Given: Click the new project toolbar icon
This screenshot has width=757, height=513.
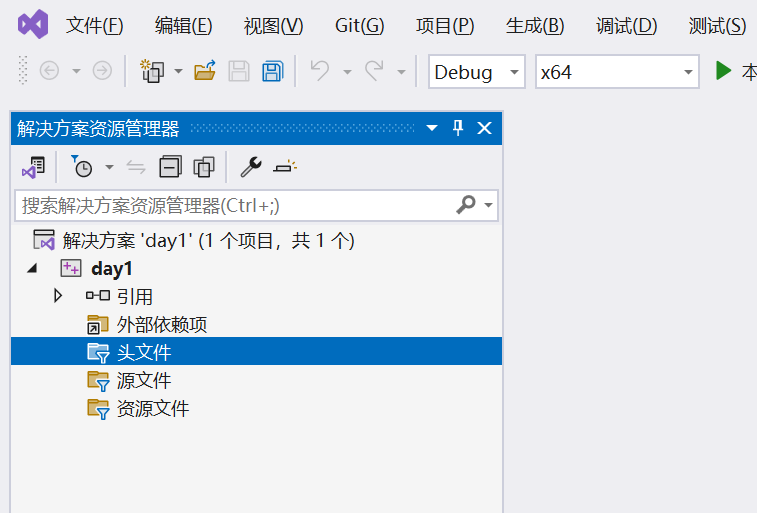Looking at the screenshot, I should coord(153,71).
